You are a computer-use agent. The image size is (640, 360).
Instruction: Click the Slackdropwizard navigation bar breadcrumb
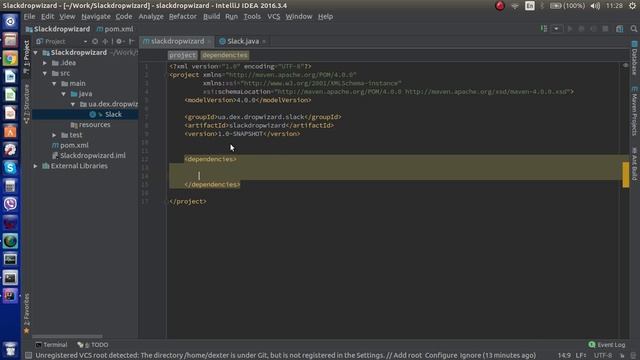coord(58,29)
